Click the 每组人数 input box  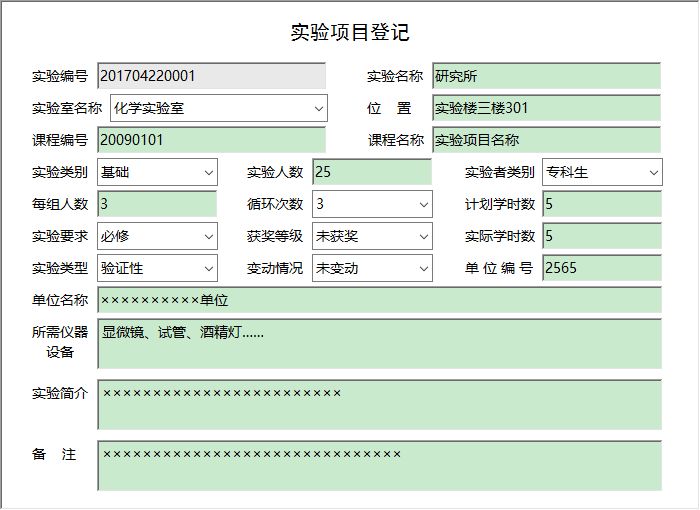click(157, 205)
